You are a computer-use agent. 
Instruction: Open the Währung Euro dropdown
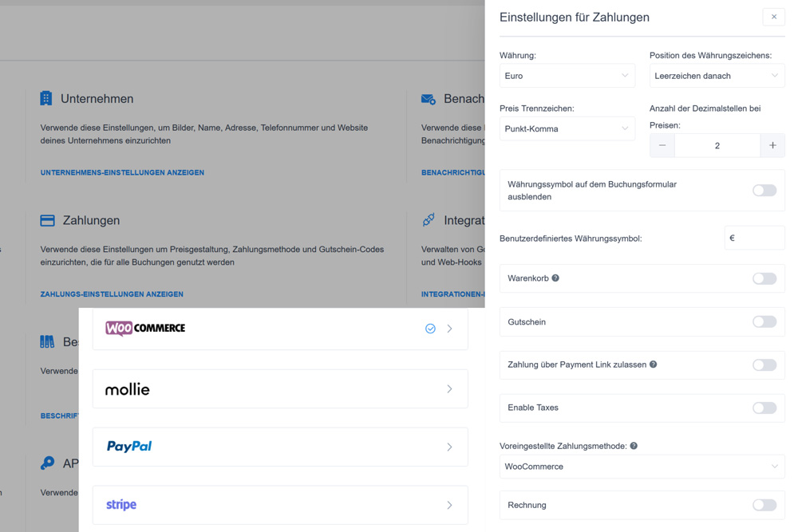click(x=567, y=76)
